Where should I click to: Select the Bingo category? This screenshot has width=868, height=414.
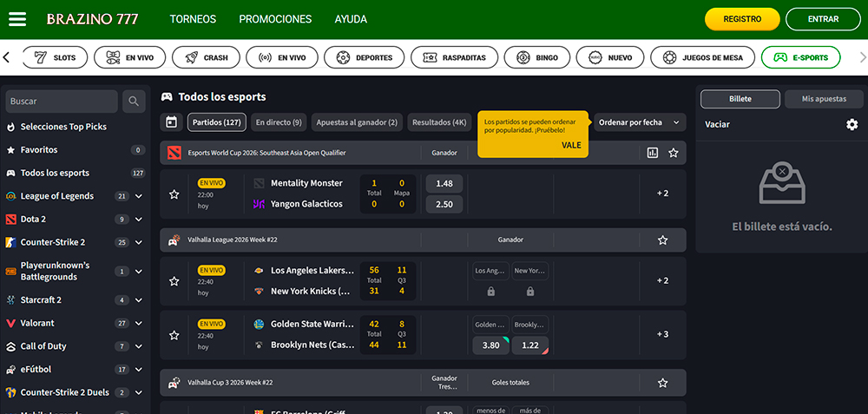(537, 57)
